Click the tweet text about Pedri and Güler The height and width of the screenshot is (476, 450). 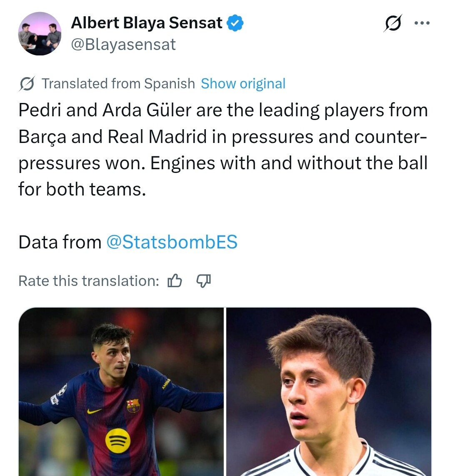point(223,150)
